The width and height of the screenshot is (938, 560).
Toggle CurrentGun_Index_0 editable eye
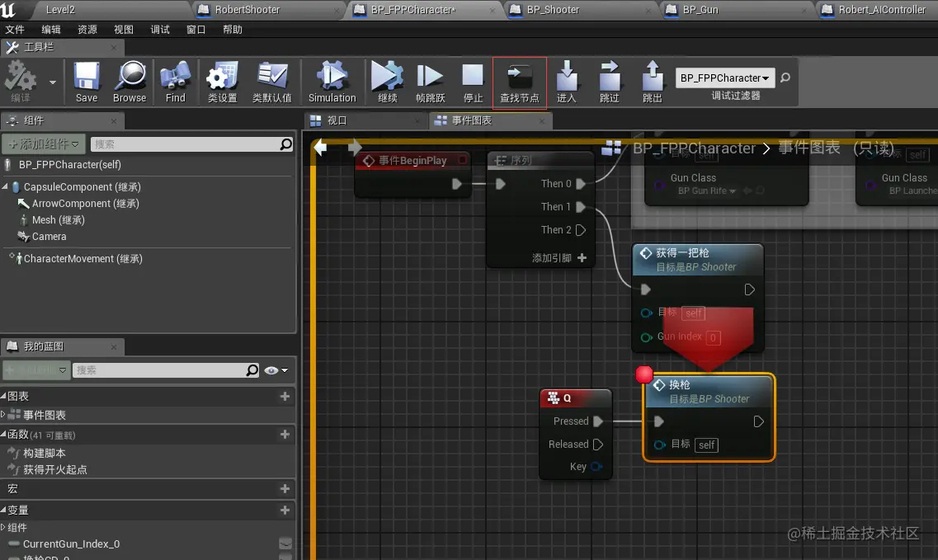[x=285, y=544]
